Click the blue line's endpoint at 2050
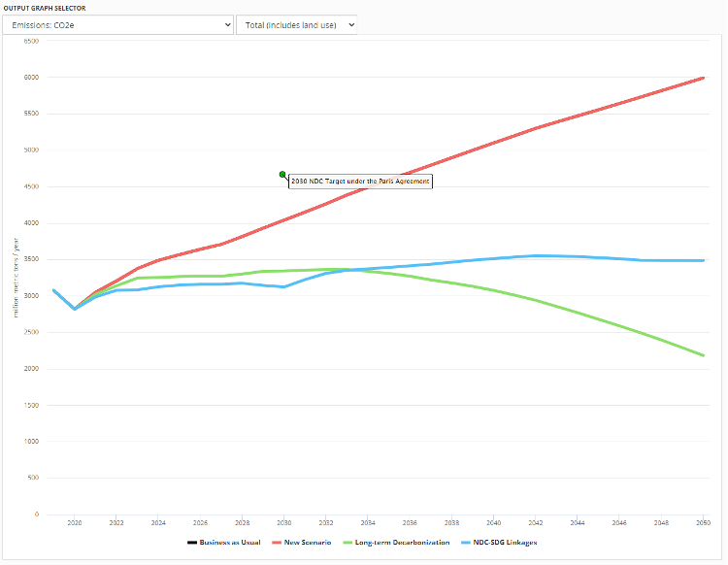This screenshot has height=565, width=728. 703,260
